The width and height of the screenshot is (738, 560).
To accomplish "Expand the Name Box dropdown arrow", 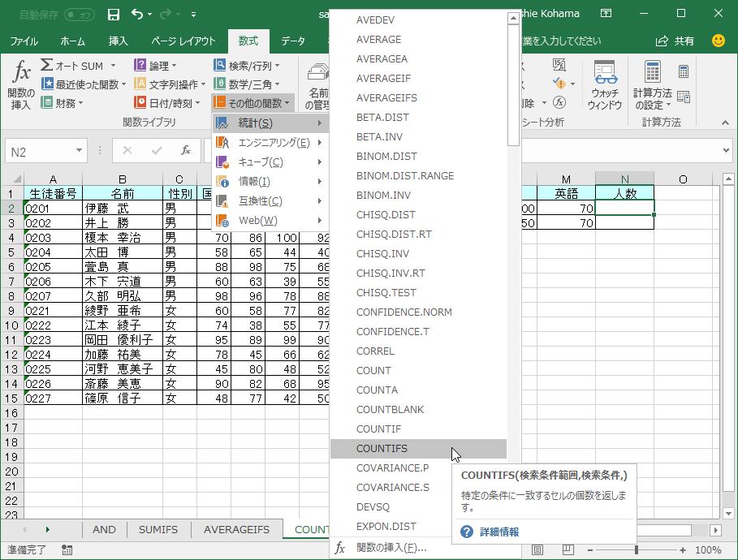I will (79, 151).
